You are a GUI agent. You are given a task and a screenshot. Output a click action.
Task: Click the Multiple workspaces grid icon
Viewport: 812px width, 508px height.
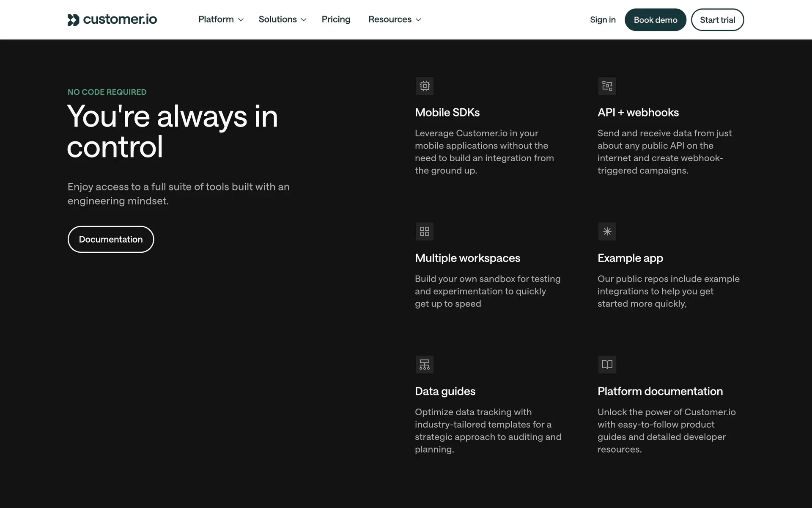point(425,232)
